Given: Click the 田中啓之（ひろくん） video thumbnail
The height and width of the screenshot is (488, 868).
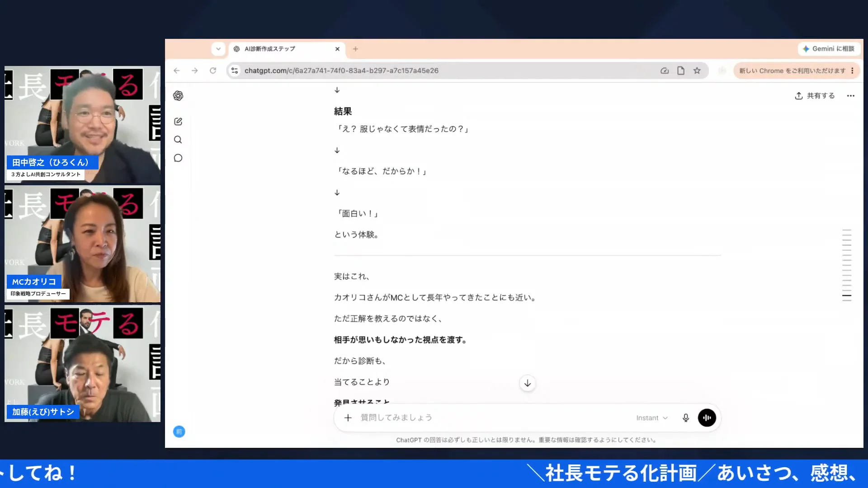Looking at the screenshot, I should (82, 125).
